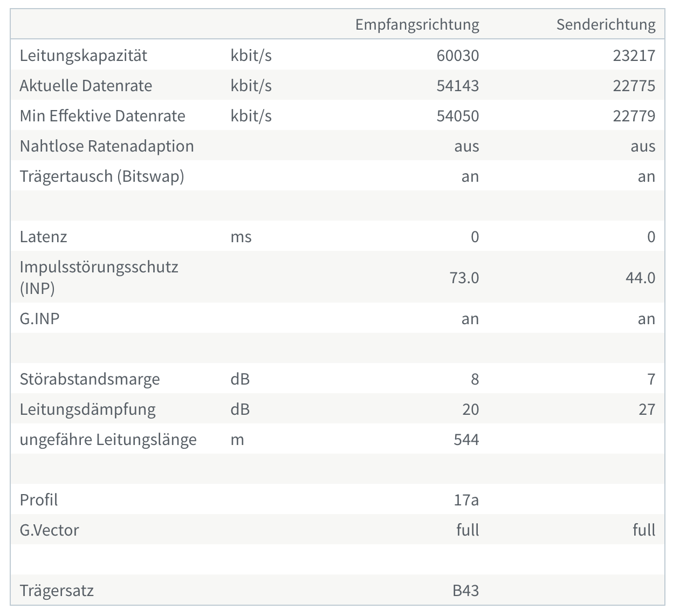Click the Empfangsrichtung column header

coord(417,25)
